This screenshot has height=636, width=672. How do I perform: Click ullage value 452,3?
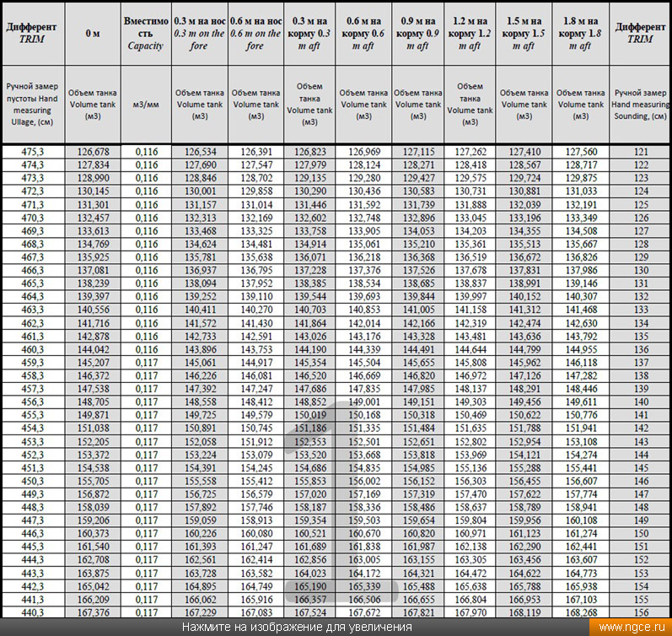point(33,455)
